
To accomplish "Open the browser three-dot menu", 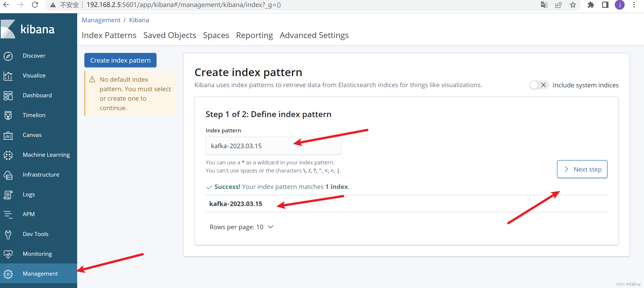I will tap(634, 5).
